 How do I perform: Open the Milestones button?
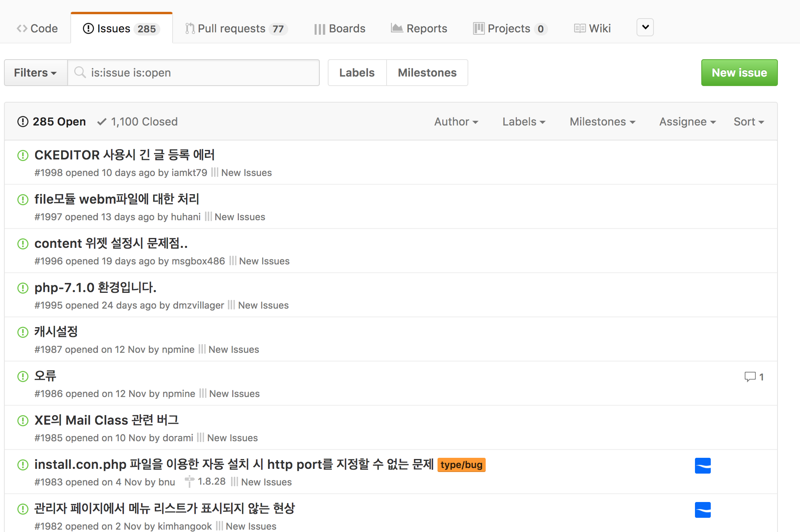tap(427, 73)
